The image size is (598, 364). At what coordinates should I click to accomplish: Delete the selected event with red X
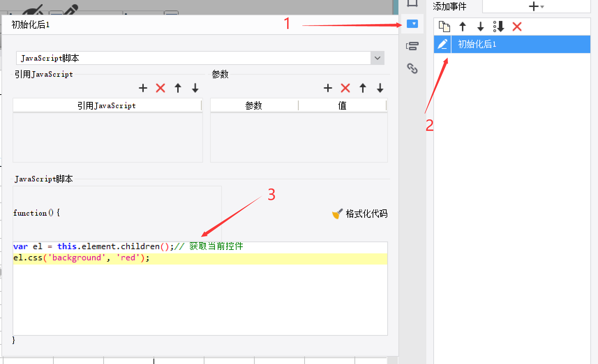pos(517,27)
